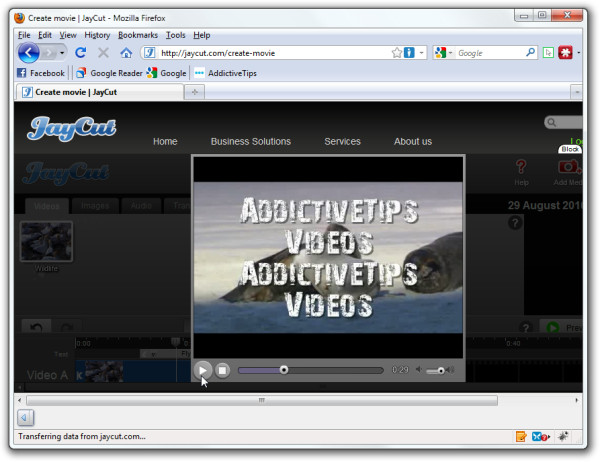This screenshot has width=600, height=462.
Task: Click the Add Media camera icon
Action: [x=569, y=167]
